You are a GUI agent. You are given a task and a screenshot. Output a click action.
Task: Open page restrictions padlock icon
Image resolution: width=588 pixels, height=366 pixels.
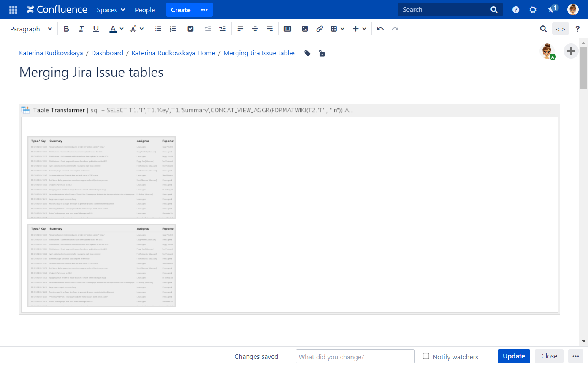(322, 53)
